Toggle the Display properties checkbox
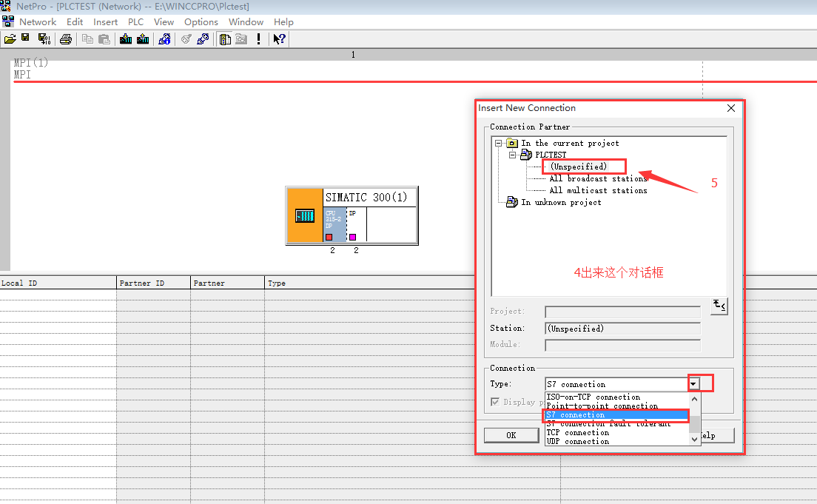817x504 pixels. coord(495,402)
